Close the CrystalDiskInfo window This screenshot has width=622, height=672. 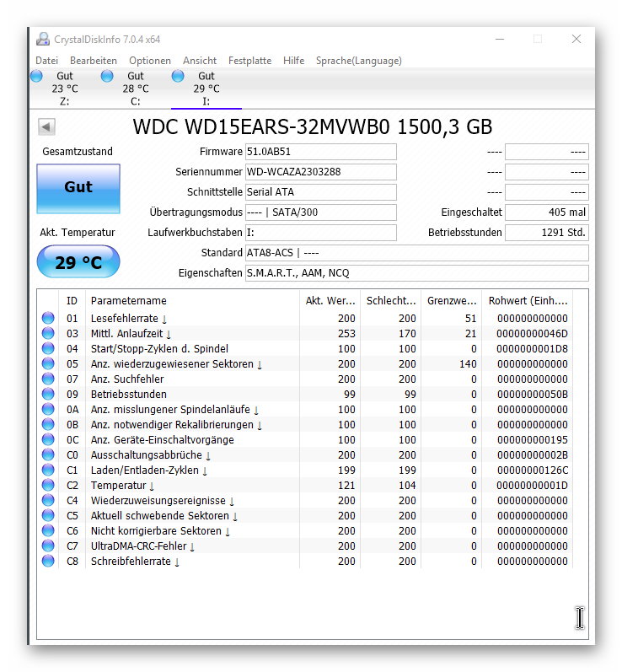576,39
